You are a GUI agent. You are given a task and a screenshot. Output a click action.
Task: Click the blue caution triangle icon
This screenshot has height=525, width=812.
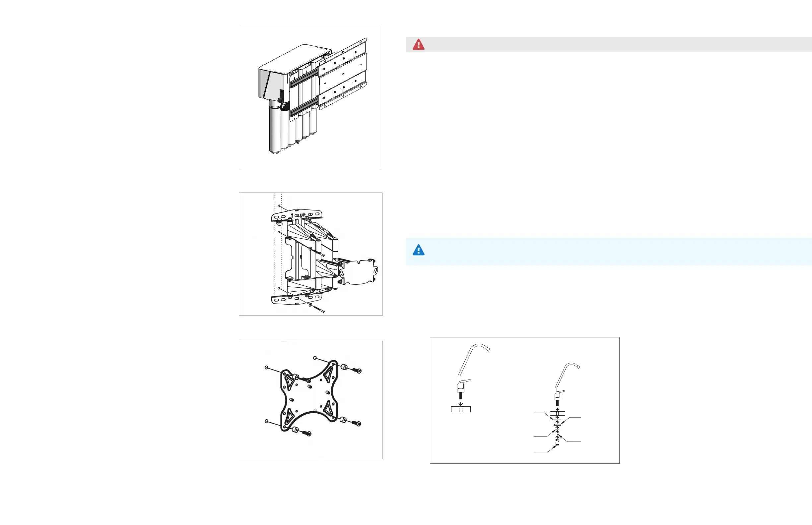click(418, 250)
